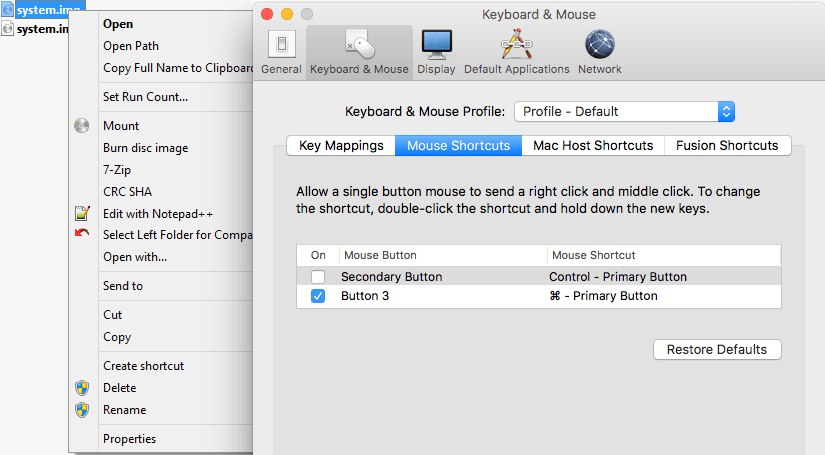825x455 pixels.
Task: Click the Mouse Shortcut column header
Action: coord(594,255)
